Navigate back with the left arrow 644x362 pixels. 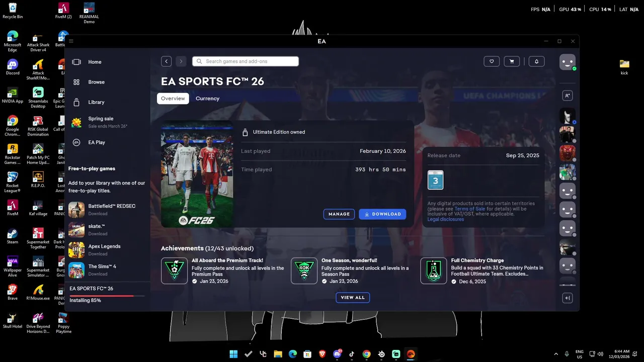[x=167, y=61]
